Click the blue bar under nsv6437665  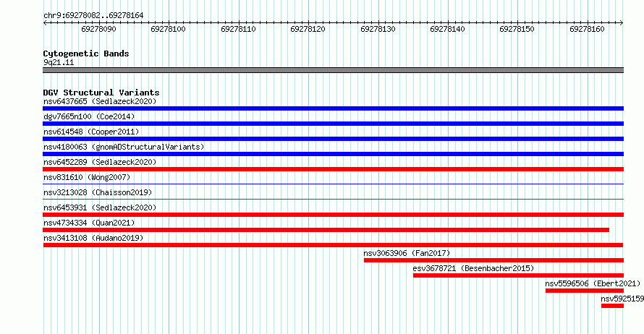point(333,108)
